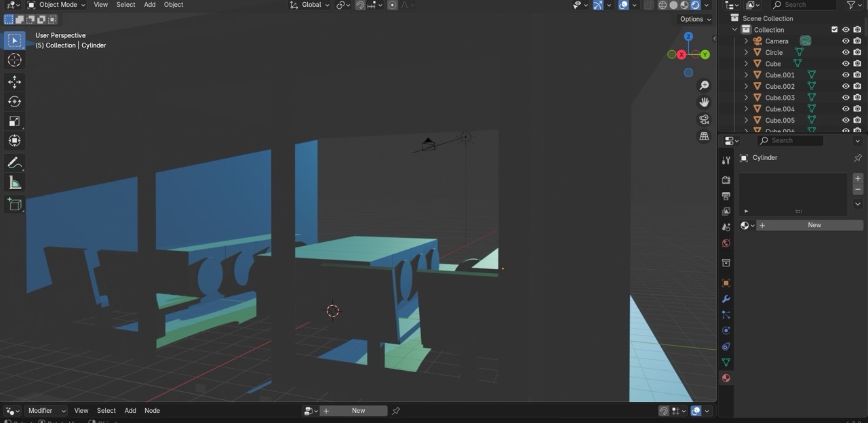Select the 3D Cursor tool
The image size is (868, 423).
pyautogui.click(x=14, y=60)
